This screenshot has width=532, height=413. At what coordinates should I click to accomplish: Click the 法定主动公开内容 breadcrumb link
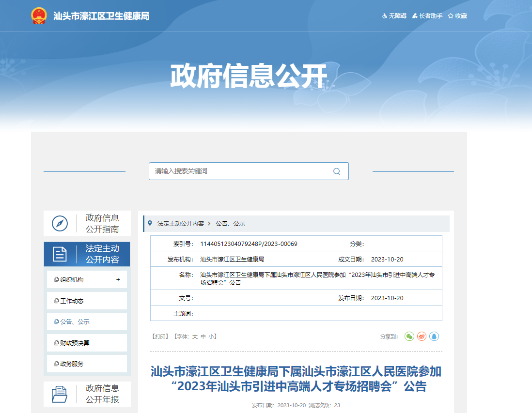(180, 224)
